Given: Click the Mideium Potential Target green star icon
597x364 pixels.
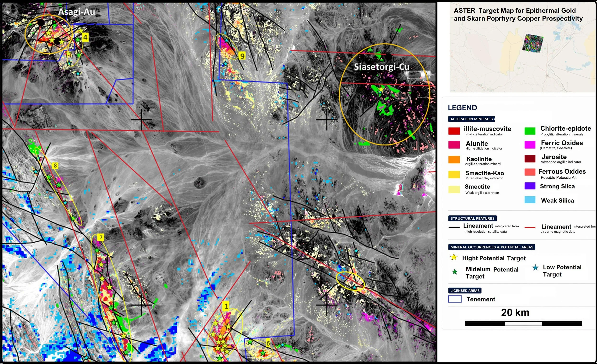Looking at the screenshot, I should [x=455, y=272].
